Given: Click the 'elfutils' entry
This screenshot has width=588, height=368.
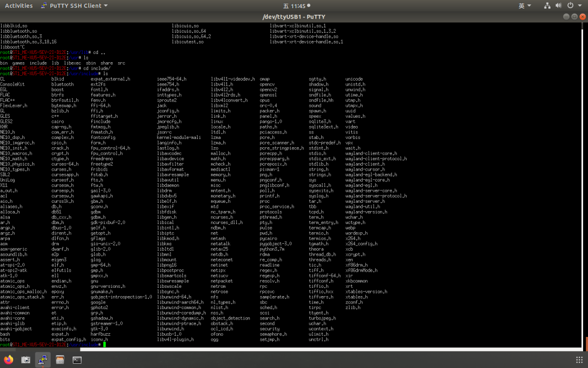Looking at the screenshot, I should pyautogui.click(x=61, y=270).
